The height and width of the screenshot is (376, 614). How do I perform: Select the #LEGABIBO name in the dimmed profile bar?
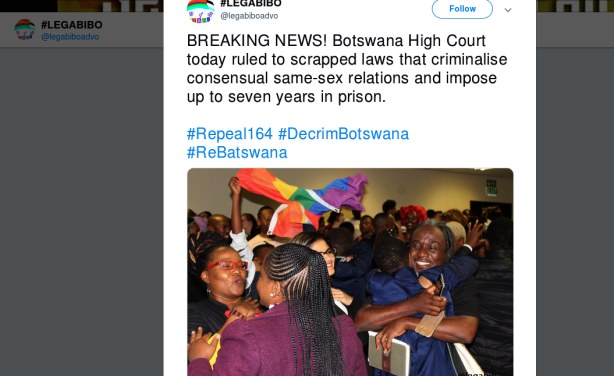pos(72,25)
